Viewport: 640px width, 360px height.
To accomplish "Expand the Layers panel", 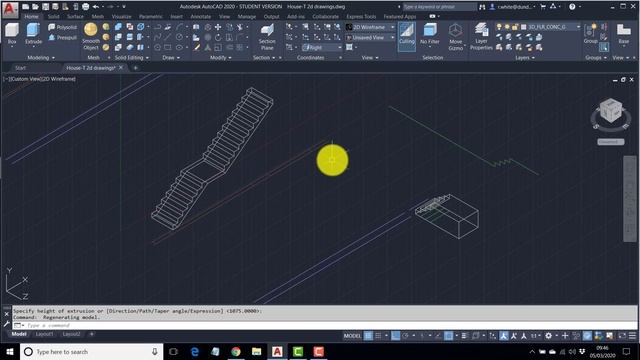I will [x=525, y=58].
